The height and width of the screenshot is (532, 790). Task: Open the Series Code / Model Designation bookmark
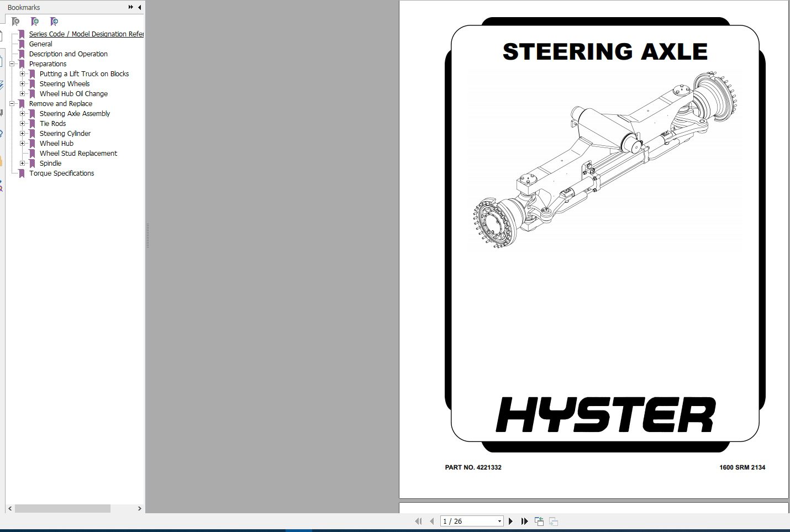pyautogui.click(x=86, y=34)
